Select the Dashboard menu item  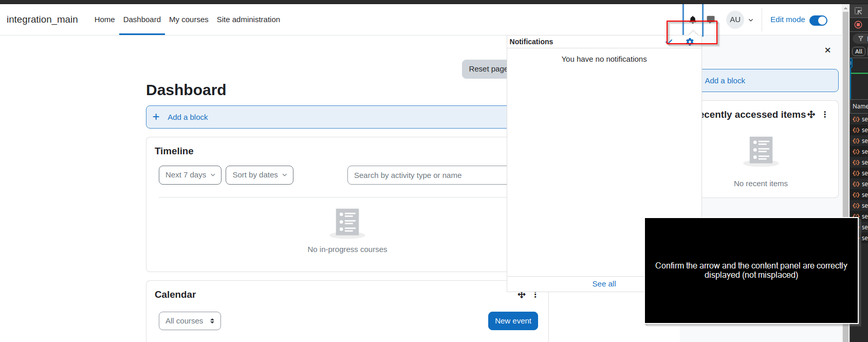tap(142, 20)
